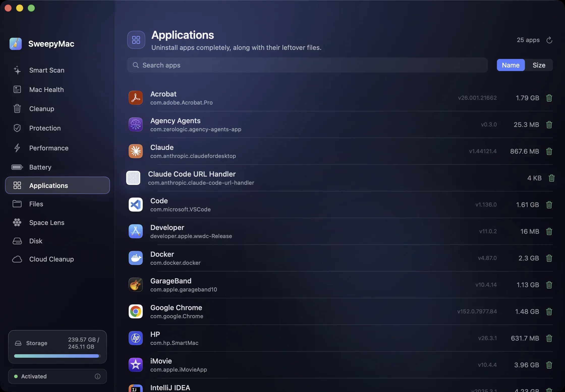Open the Cleanup section
The height and width of the screenshot is (392, 565).
click(x=58, y=109)
